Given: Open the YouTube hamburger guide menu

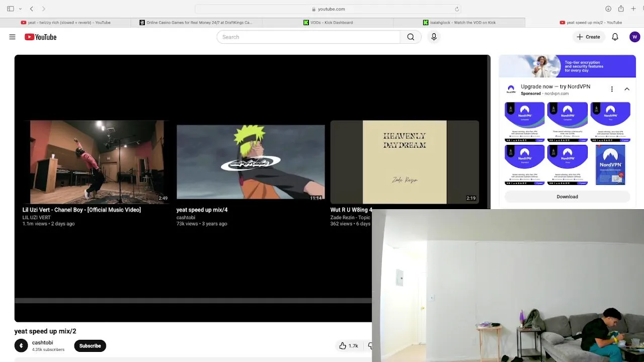Looking at the screenshot, I should point(12,37).
